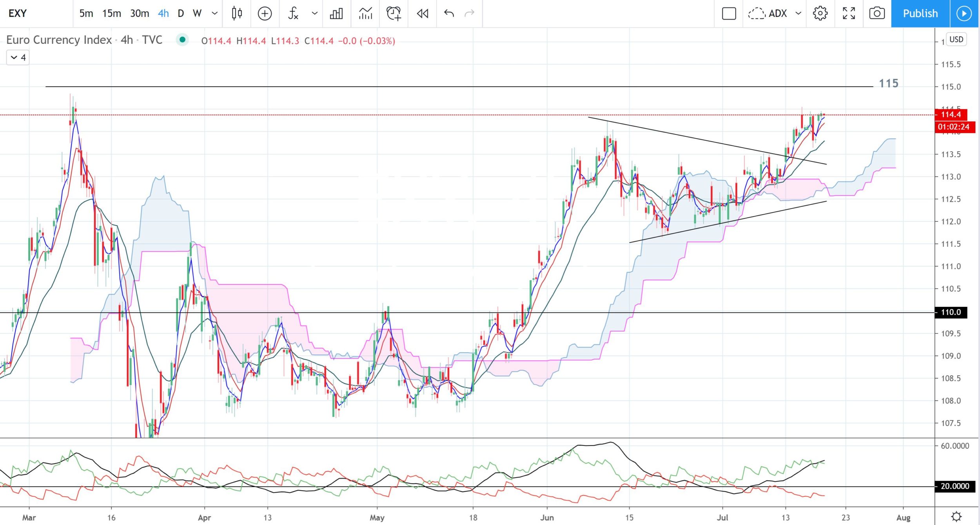The width and height of the screenshot is (980, 525).
Task: Click the green market status dot
Action: (x=182, y=40)
